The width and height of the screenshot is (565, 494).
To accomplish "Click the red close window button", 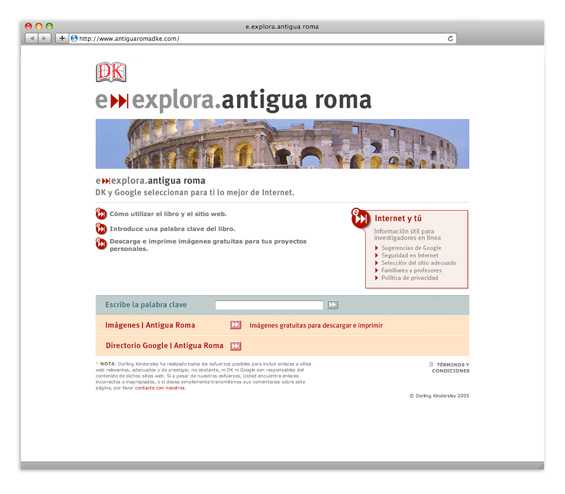I will click(28, 26).
